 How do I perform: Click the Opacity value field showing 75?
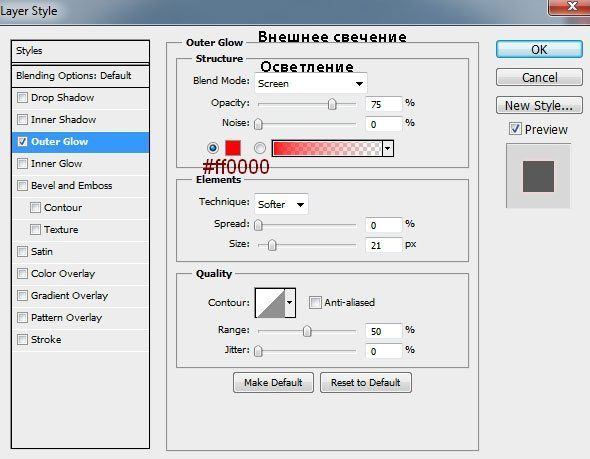(383, 104)
